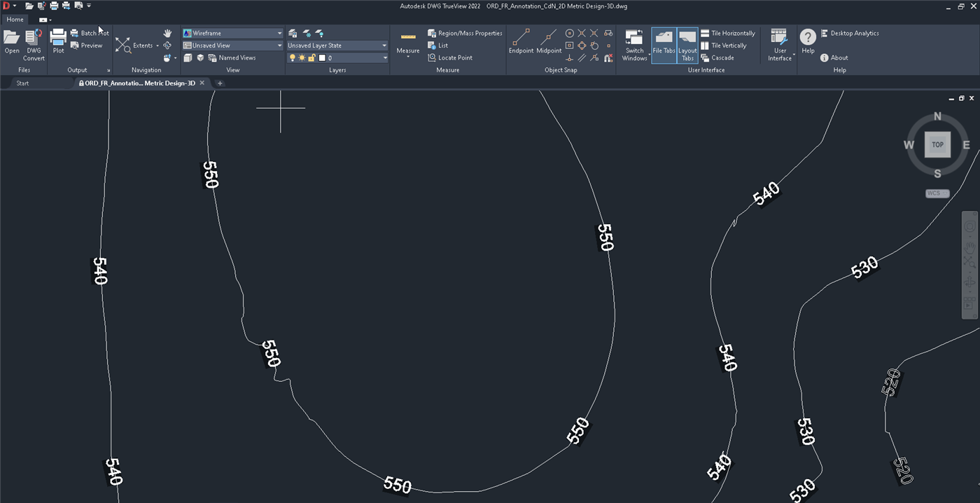Click the white layer color swatch

(x=322, y=58)
